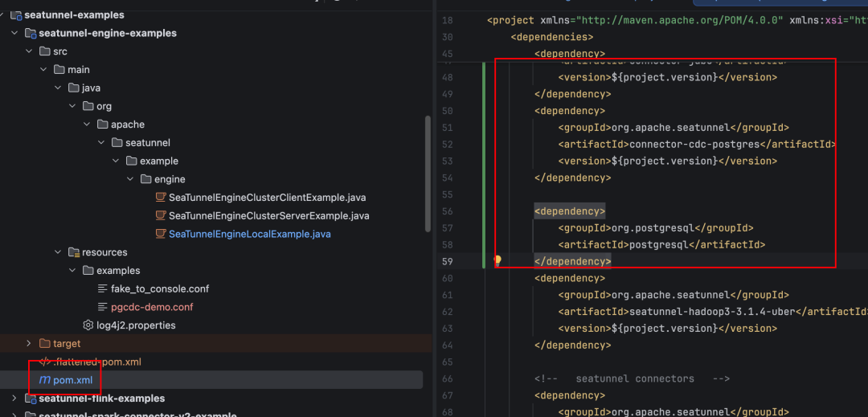Click highlighted opening dependency tag line 56

[570, 211]
